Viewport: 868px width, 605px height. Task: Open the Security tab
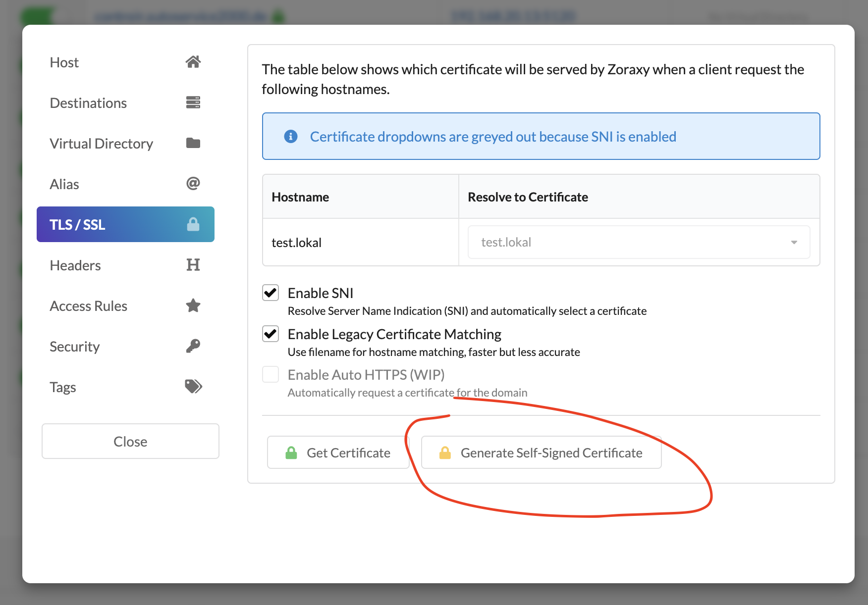[125, 347]
